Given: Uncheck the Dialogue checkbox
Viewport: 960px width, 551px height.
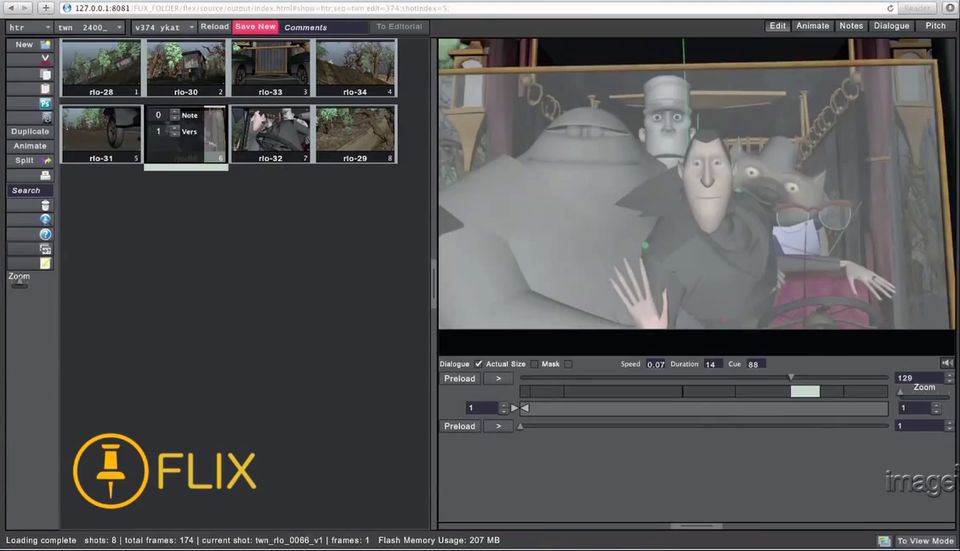Looking at the screenshot, I should pos(478,364).
